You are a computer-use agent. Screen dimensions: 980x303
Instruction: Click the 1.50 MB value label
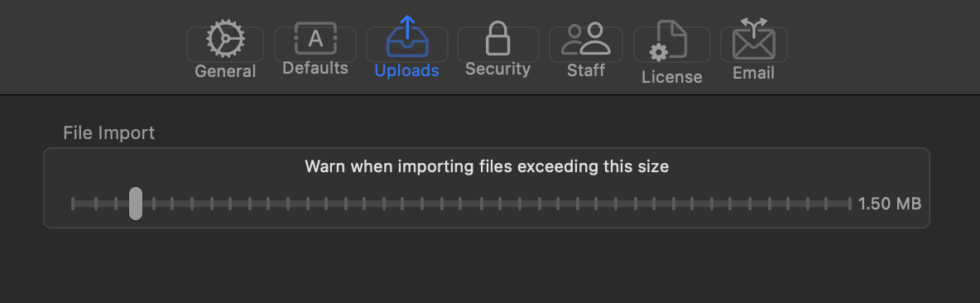click(x=890, y=204)
